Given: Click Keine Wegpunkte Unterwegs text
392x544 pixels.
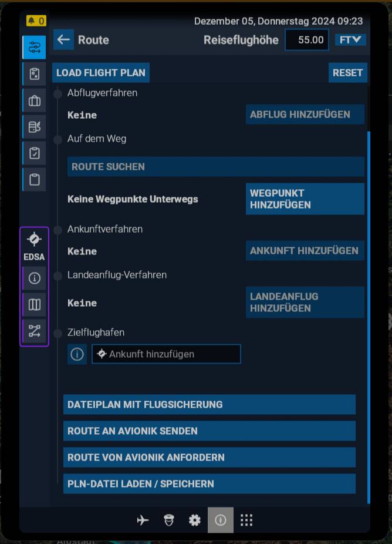Looking at the screenshot, I should coord(133,199).
